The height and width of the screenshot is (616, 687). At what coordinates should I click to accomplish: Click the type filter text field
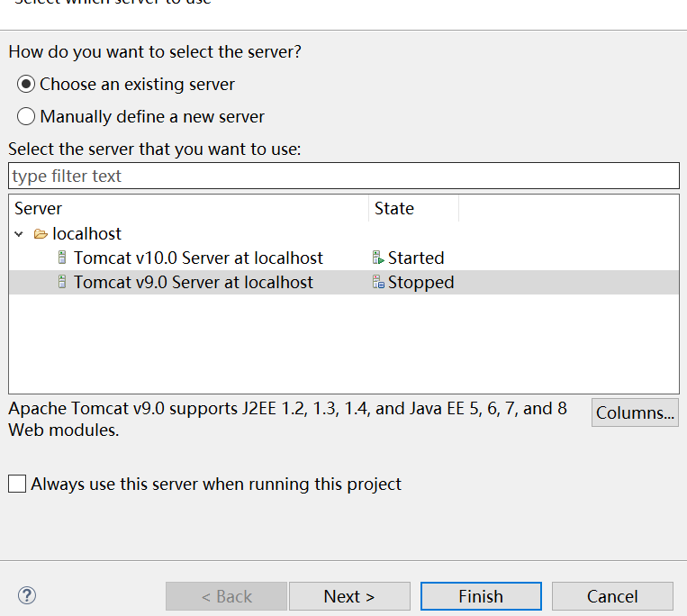[x=343, y=176]
